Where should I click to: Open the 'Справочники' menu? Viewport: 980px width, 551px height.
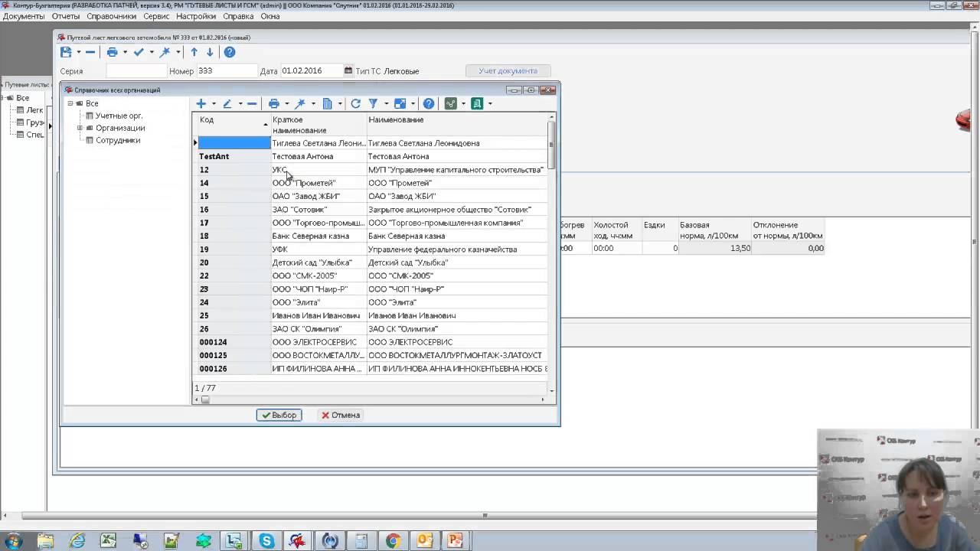tap(111, 16)
